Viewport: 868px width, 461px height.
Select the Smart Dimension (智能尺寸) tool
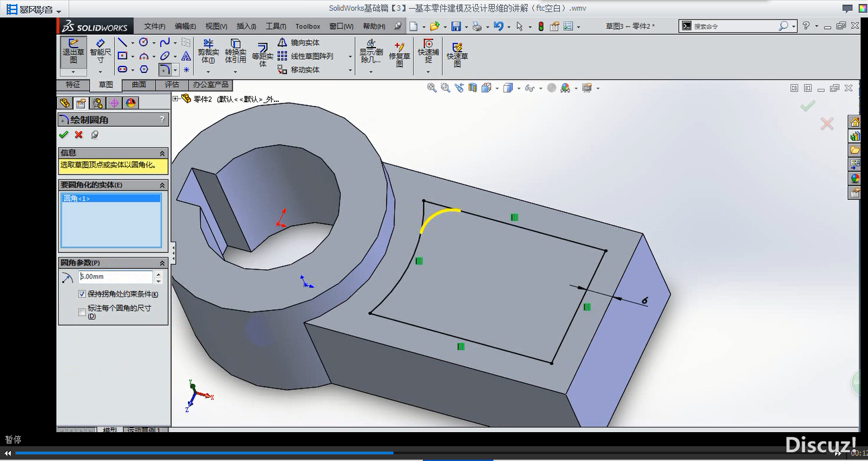click(x=100, y=51)
